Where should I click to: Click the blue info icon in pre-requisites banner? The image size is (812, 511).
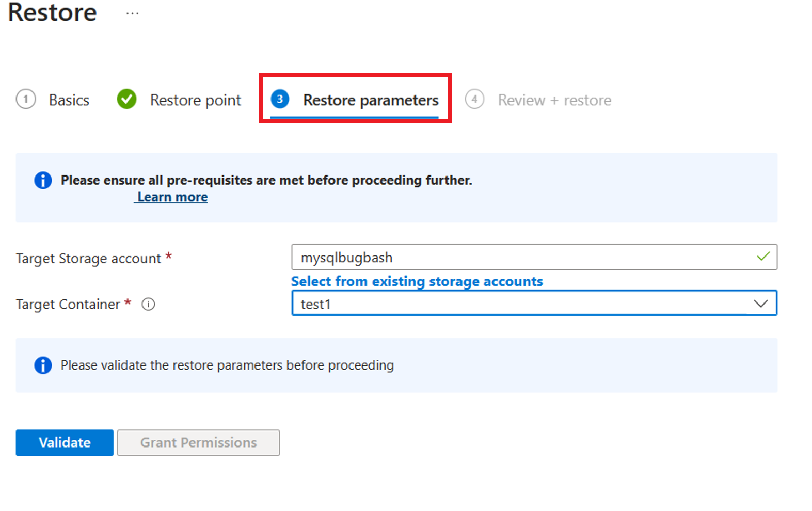tap(43, 180)
